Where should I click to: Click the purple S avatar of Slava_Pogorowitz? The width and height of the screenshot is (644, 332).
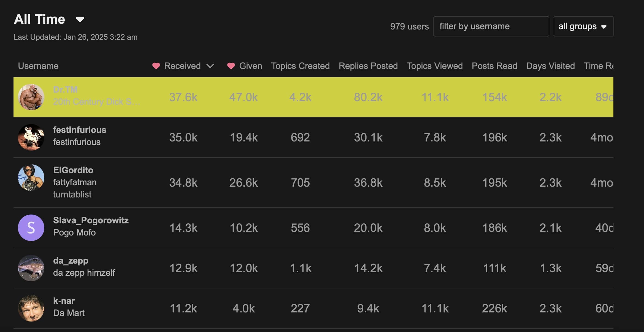[31, 228]
